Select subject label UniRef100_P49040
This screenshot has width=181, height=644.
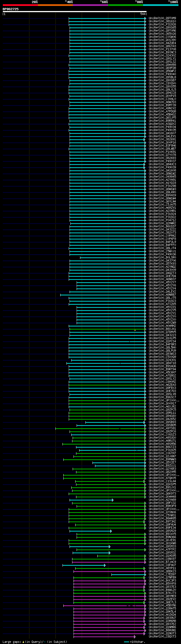point(162,74)
